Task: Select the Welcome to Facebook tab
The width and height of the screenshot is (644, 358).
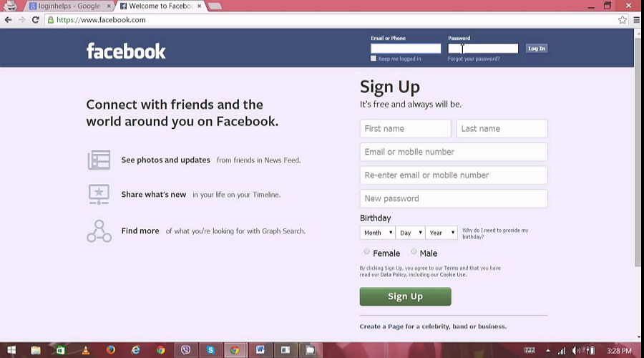Action: point(157,6)
